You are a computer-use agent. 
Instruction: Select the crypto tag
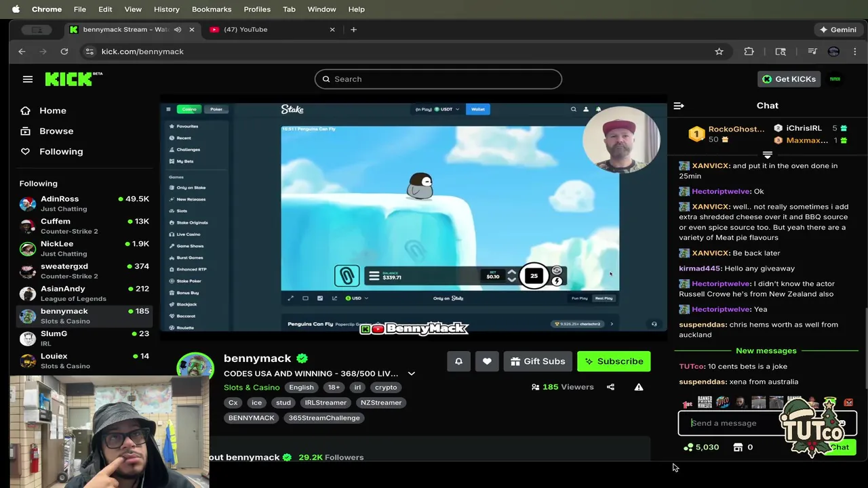click(386, 387)
